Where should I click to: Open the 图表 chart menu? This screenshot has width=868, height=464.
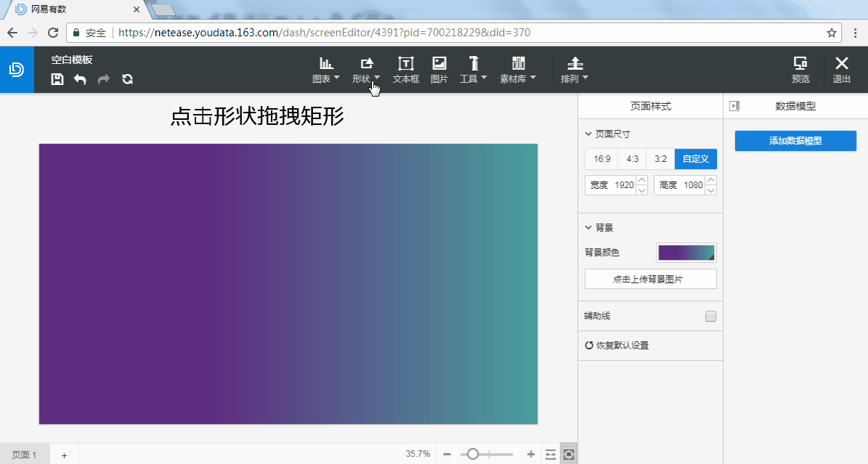[x=326, y=70]
